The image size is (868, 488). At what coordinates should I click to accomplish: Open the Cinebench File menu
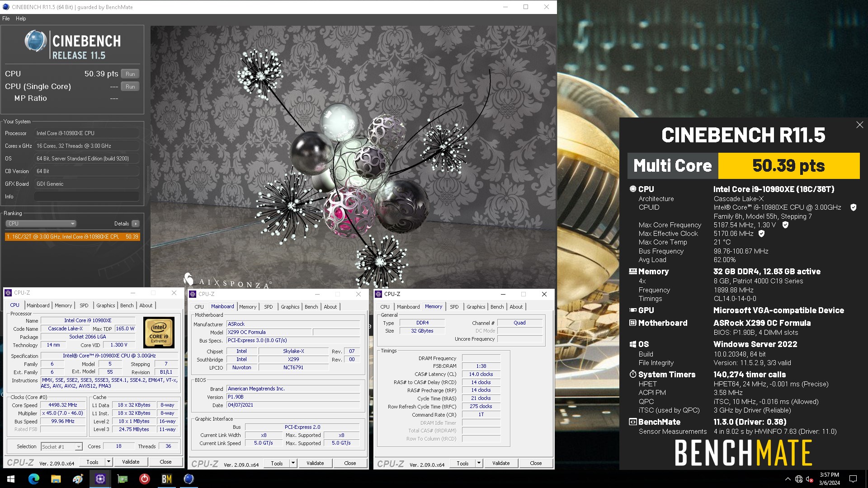[6, 19]
